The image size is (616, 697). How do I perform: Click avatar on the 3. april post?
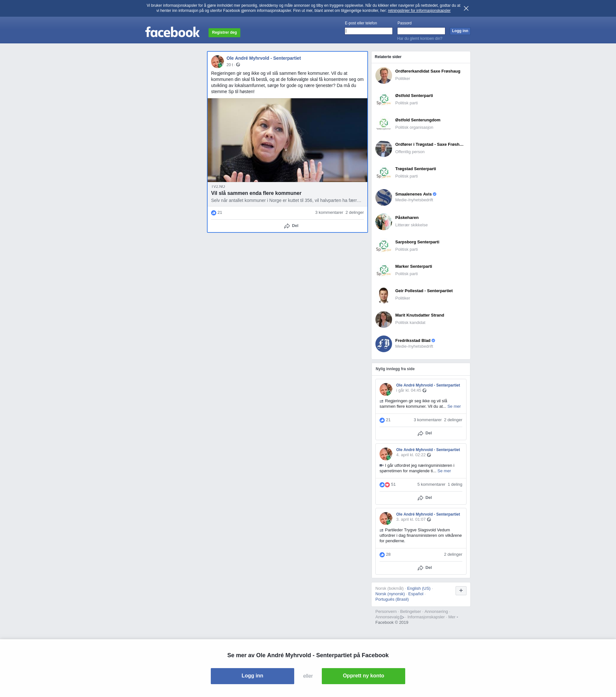(x=386, y=518)
